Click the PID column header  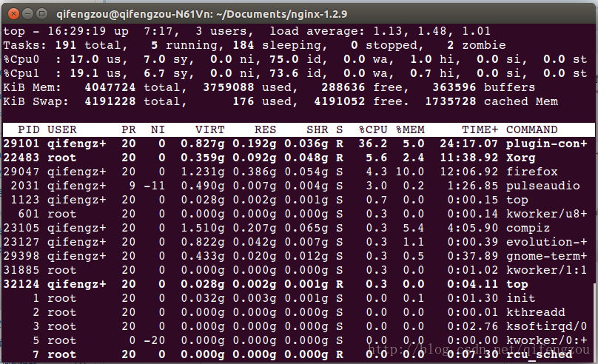(x=29, y=130)
